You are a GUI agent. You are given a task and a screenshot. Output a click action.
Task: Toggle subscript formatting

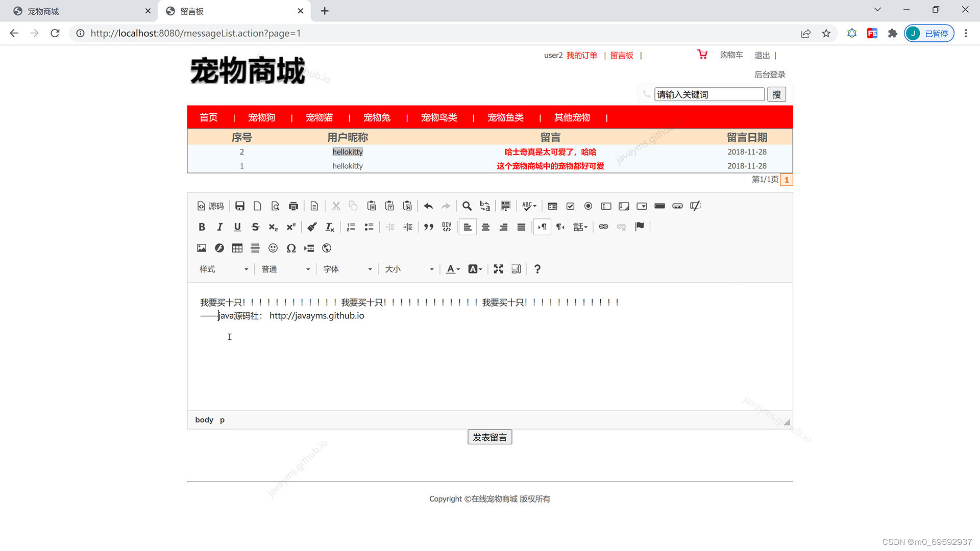pos(273,227)
